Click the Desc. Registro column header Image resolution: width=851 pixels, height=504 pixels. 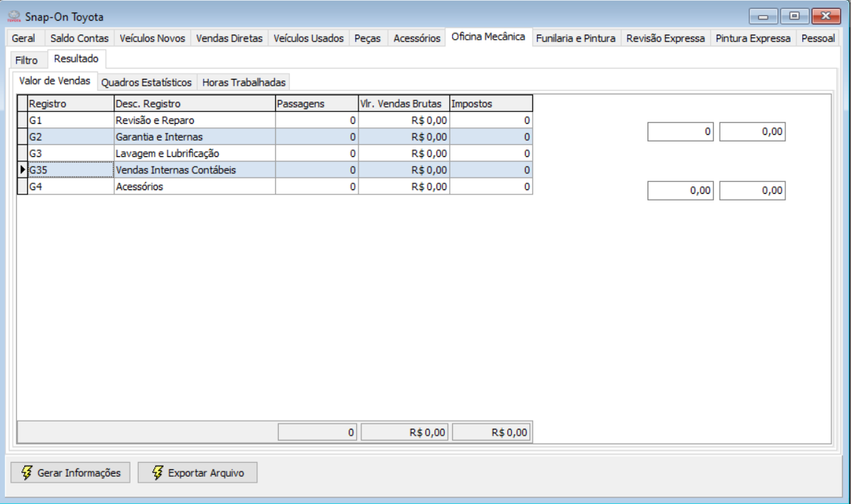(x=194, y=104)
